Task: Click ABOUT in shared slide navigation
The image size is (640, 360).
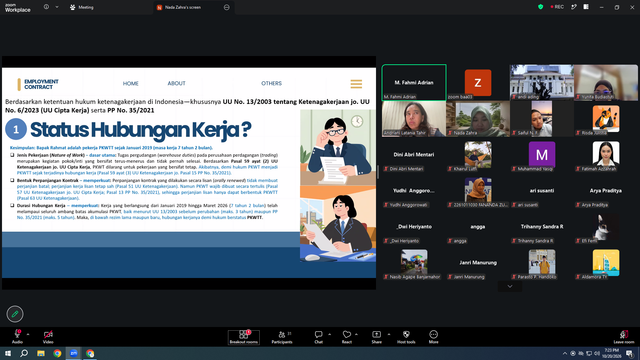Action: [x=176, y=83]
